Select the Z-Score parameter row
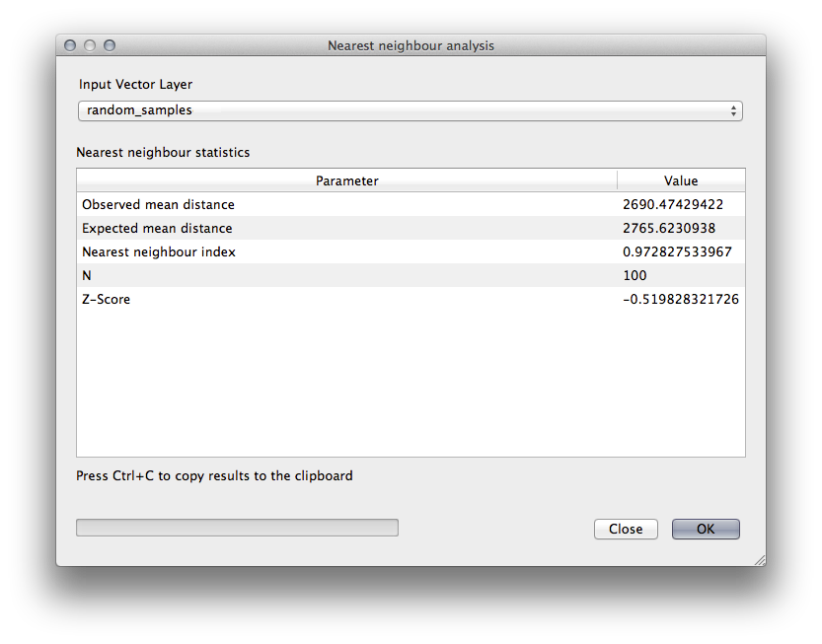 pyautogui.click(x=107, y=300)
